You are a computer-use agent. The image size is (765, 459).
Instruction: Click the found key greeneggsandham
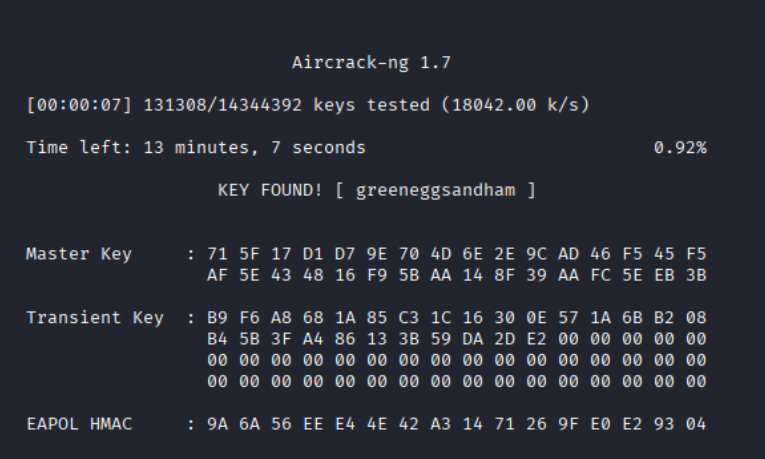coord(434,191)
